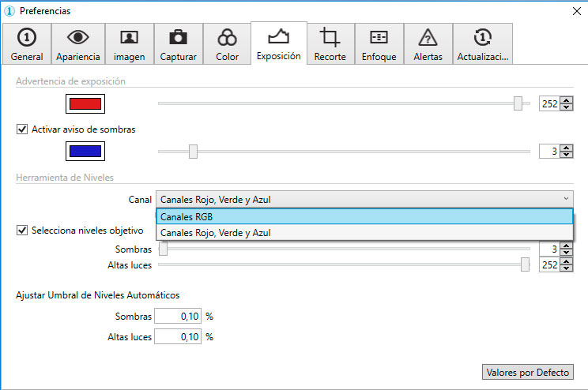This screenshot has width=588, height=390.
Task: Open the Recorte crop tab
Action: pyautogui.click(x=330, y=45)
